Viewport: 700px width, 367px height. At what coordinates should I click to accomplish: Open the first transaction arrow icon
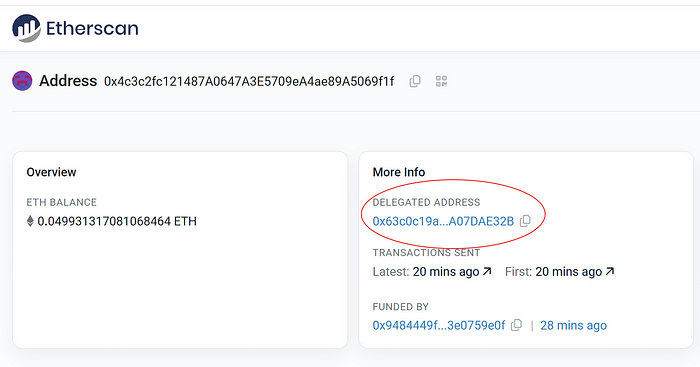click(x=610, y=271)
